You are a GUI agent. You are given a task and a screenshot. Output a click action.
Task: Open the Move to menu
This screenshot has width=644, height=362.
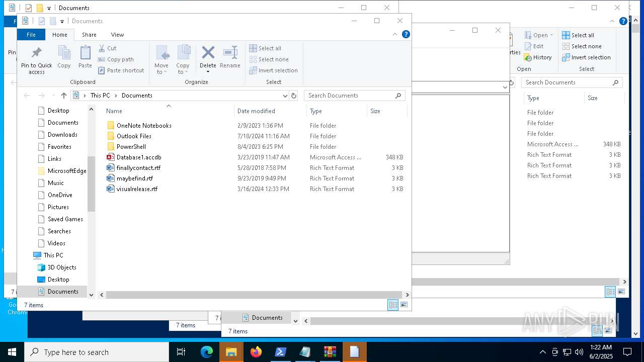(x=162, y=59)
